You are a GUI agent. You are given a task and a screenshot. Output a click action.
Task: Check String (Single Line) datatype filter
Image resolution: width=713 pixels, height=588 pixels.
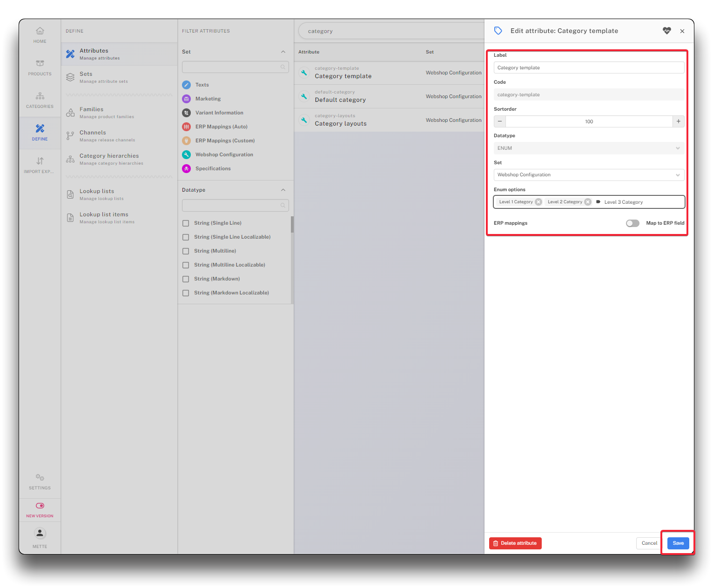(186, 223)
